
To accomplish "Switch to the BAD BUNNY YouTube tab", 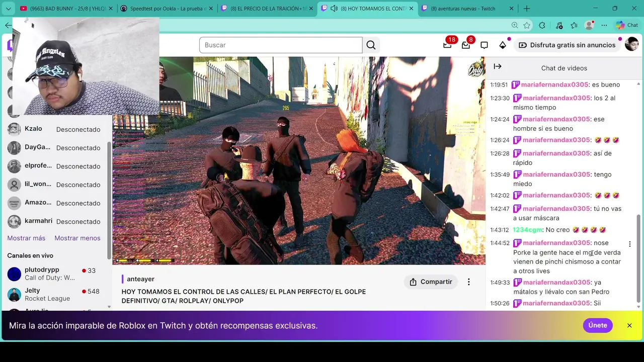I will 66,9.
